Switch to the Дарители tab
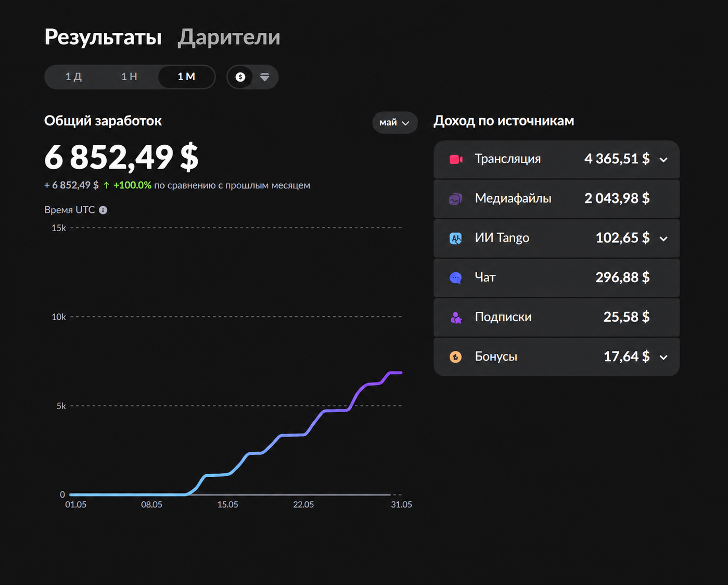The height and width of the screenshot is (585, 728). (229, 37)
